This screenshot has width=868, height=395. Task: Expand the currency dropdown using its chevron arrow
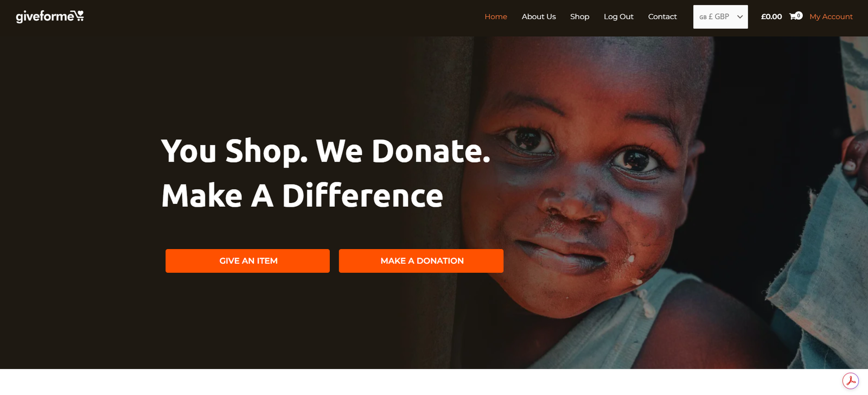(739, 17)
